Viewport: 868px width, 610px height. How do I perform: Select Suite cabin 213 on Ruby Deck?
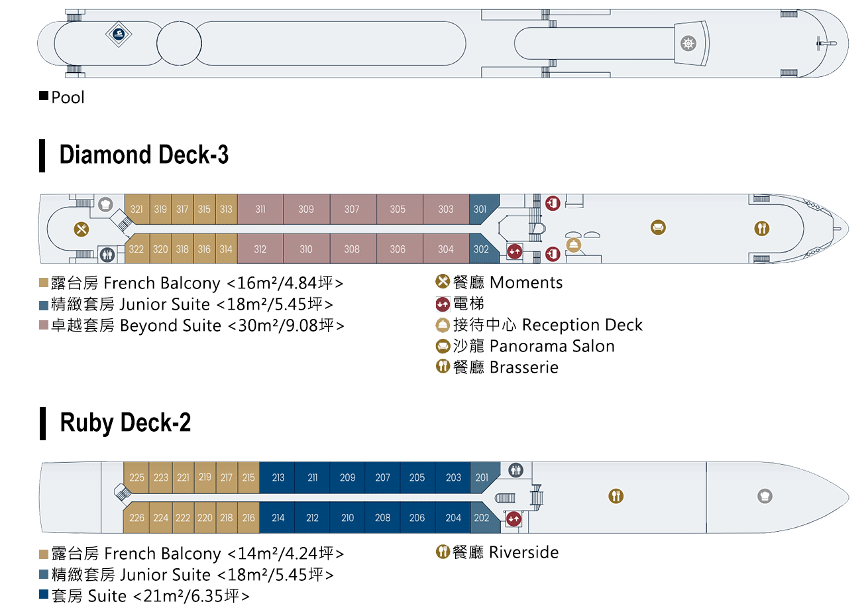point(278,477)
